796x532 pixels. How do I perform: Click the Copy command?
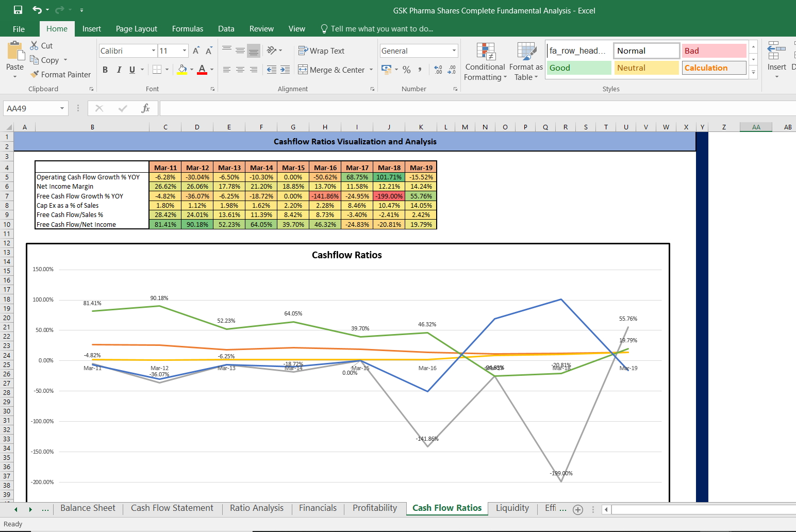point(44,60)
